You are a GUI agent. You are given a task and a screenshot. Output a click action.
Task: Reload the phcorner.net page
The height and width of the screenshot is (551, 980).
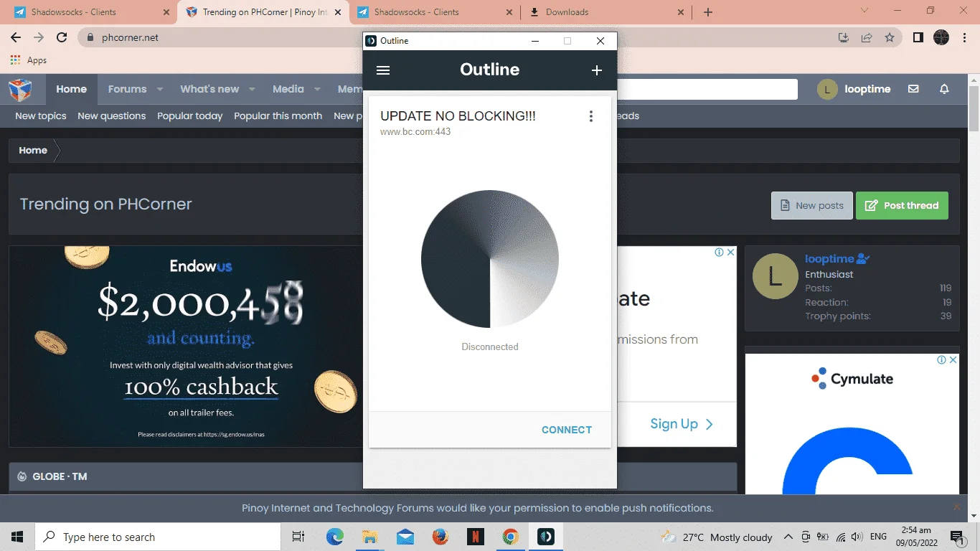[x=62, y=37]
